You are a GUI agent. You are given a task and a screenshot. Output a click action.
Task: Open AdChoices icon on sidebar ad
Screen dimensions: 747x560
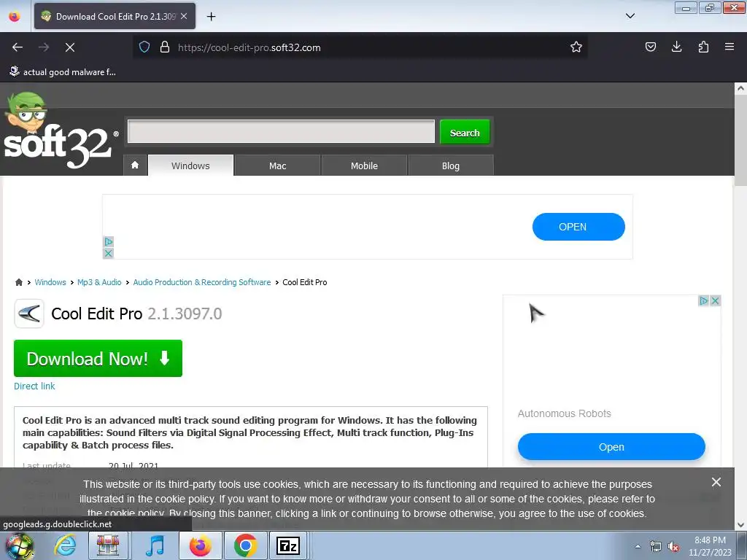(703, 300)
